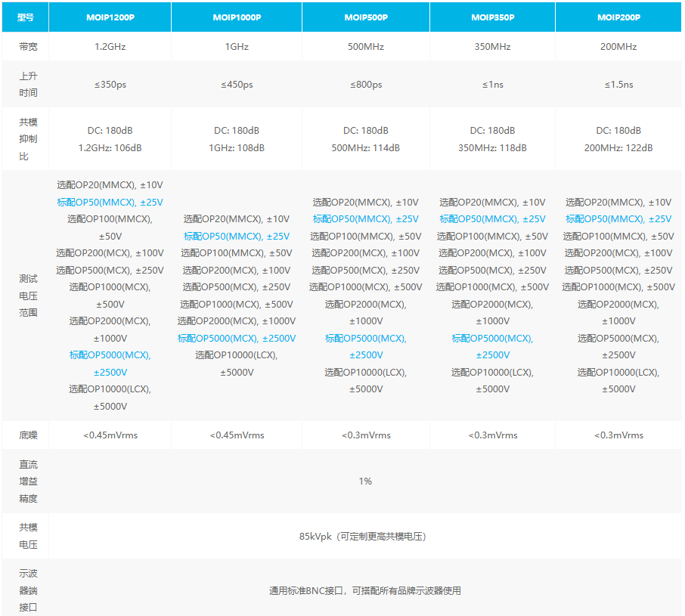This screenshot has height=616, width=685.
Task: Select the ≤1.5ns rise time cell
Action: coord(618,85)
